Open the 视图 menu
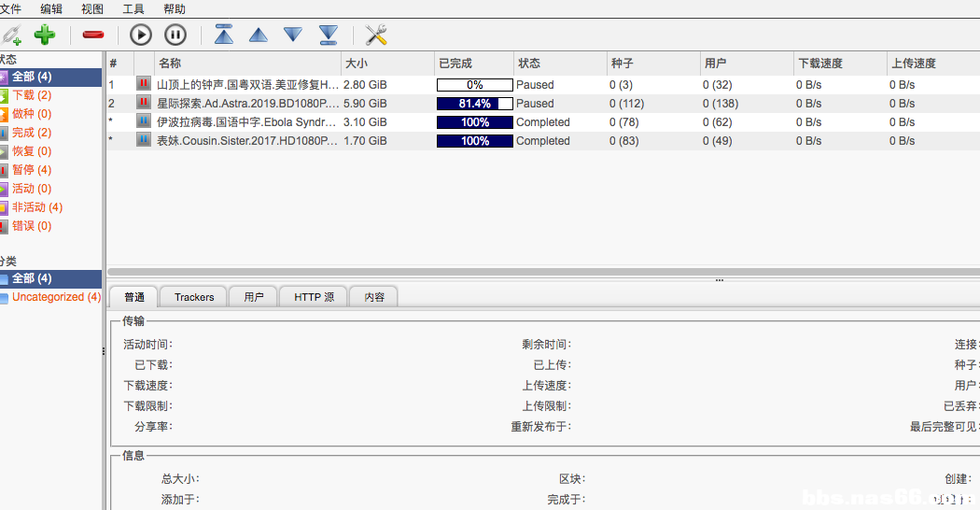980x510 pixels. (92, 8)
